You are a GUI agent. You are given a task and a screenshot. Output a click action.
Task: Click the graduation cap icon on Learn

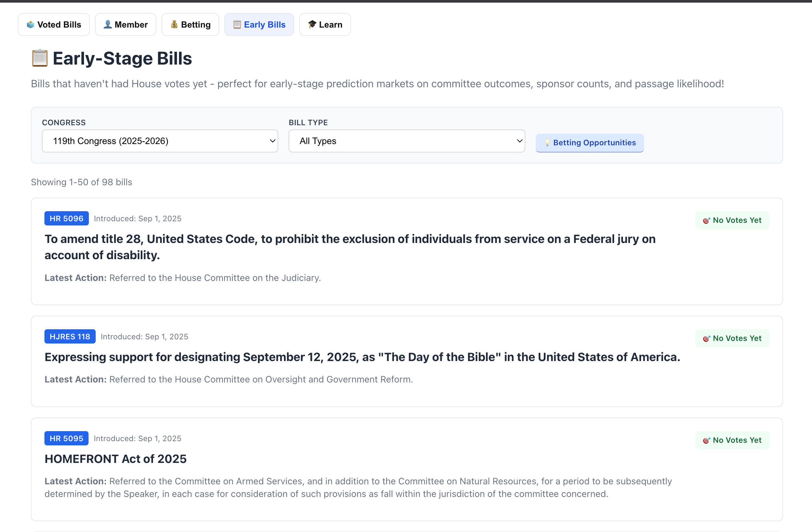click(312, 24)
